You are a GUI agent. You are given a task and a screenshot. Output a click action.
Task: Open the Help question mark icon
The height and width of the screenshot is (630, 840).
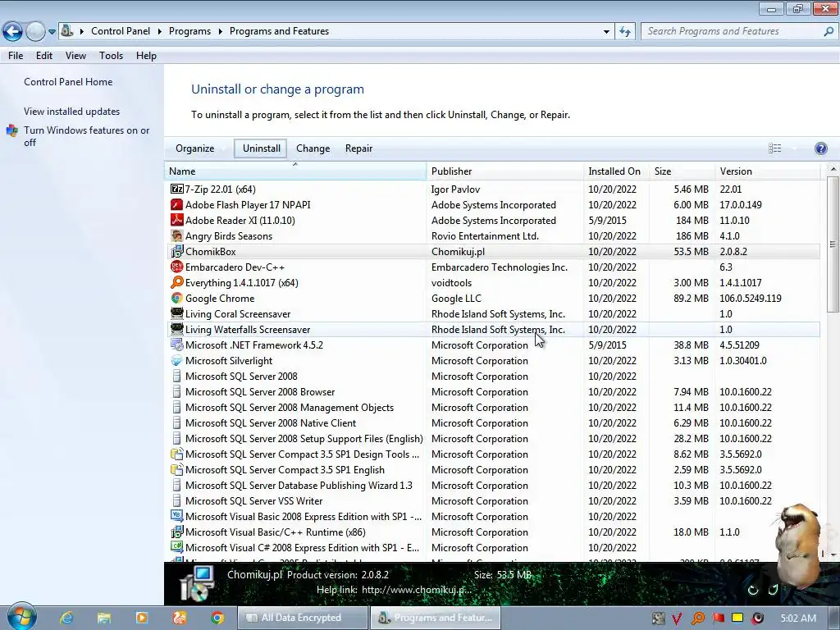[x=820, y=148]
